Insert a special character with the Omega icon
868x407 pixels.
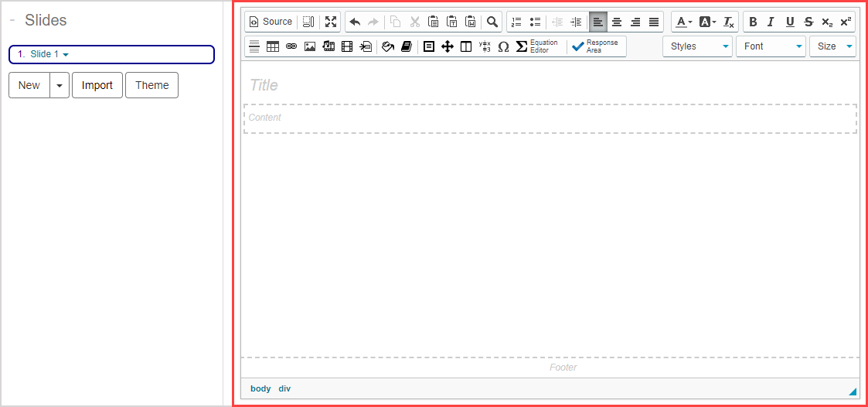click(x=503, y=46)
